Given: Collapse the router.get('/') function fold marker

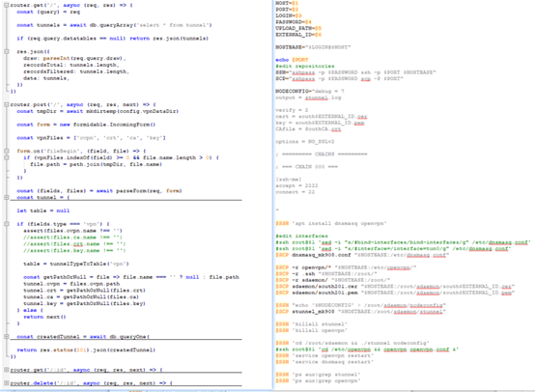Looking at the screenshot, I should 7,5.
